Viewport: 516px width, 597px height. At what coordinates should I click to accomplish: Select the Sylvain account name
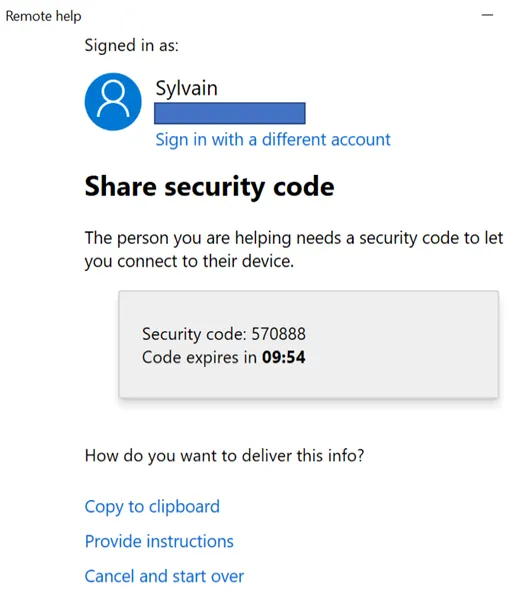[187, 88]
